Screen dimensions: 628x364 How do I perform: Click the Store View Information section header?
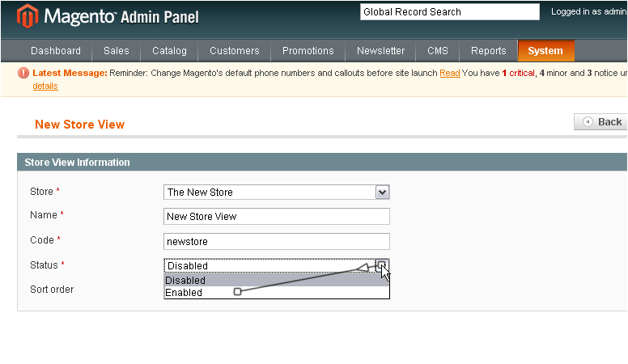tap(322, 162)
